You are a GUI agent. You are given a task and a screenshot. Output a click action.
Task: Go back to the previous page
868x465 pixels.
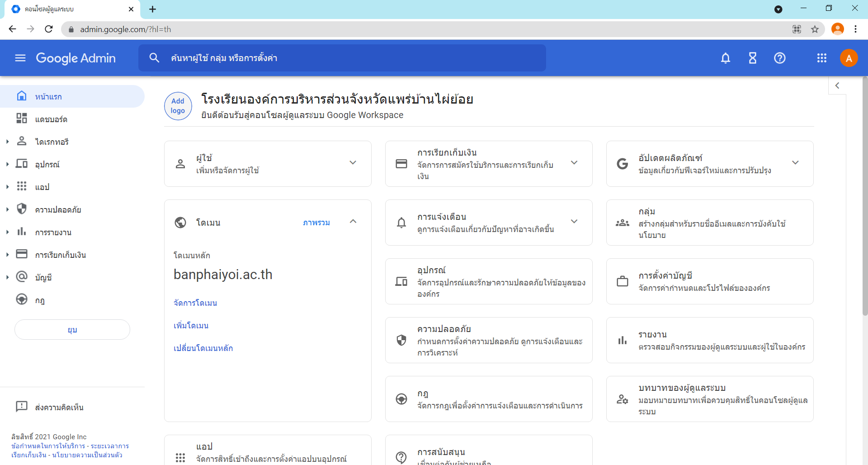[13, 29]
